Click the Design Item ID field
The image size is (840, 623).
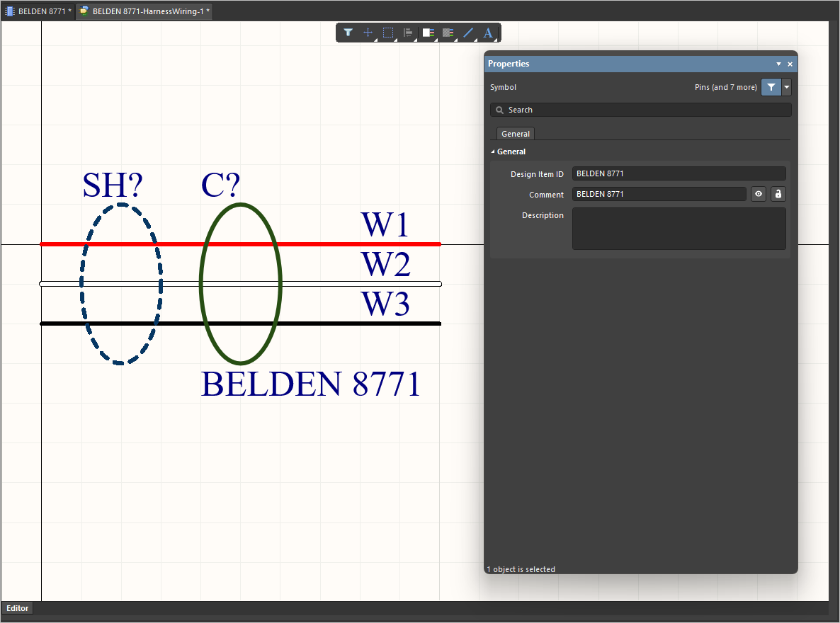[679, 173]
